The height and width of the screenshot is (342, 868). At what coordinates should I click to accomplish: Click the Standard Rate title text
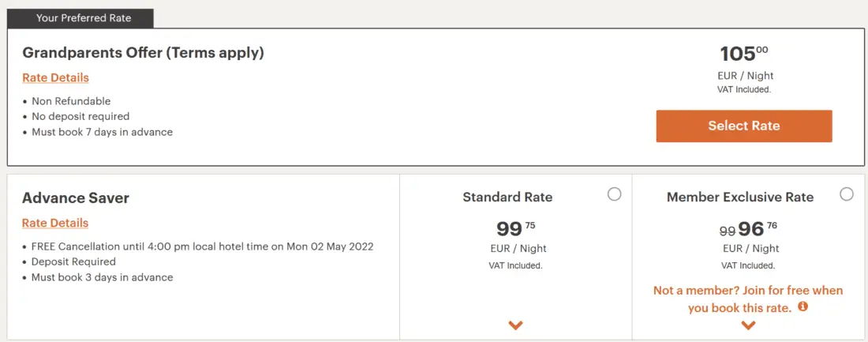[507, 197]
